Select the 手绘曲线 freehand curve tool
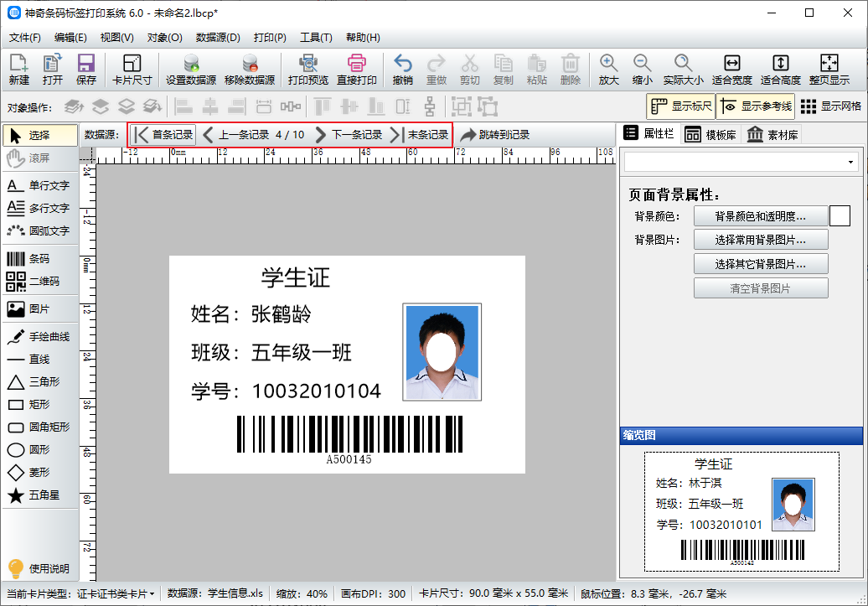Viewport: 868px width, 606px height. (39, 336)
